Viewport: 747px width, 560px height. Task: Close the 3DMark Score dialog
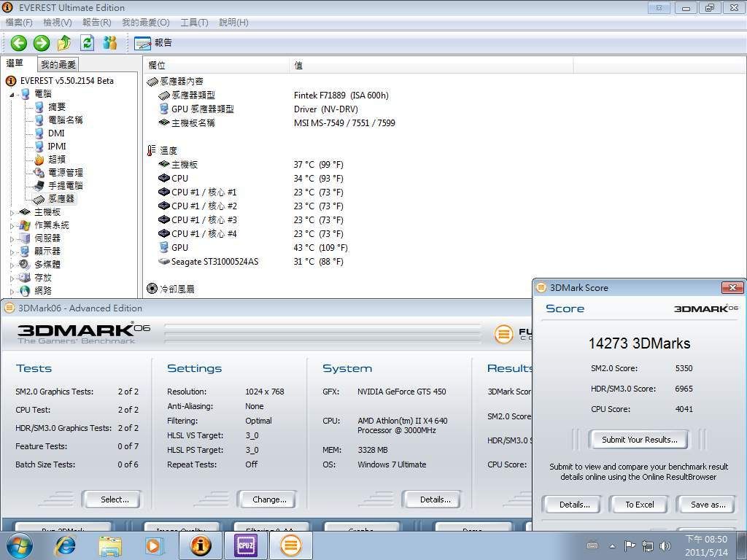(732, 287)
